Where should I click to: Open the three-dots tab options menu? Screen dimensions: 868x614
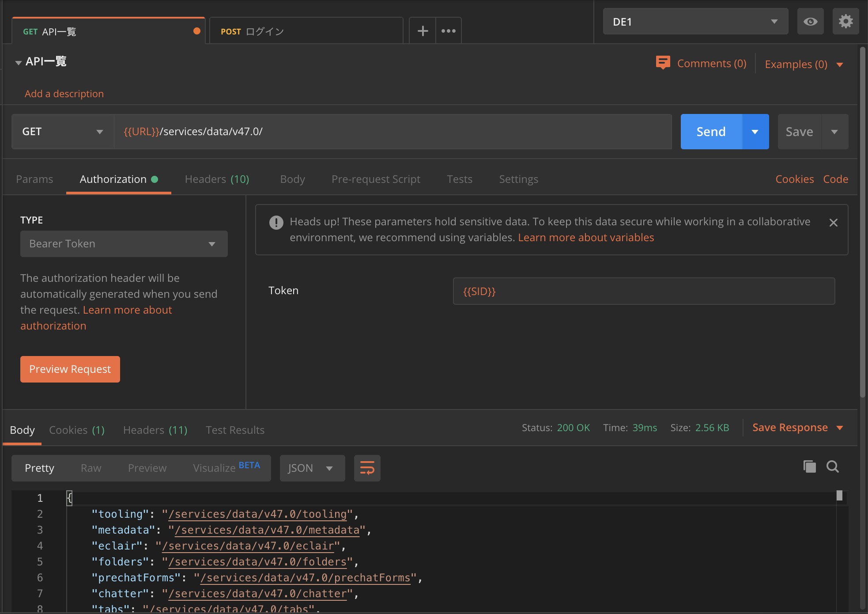448,31
